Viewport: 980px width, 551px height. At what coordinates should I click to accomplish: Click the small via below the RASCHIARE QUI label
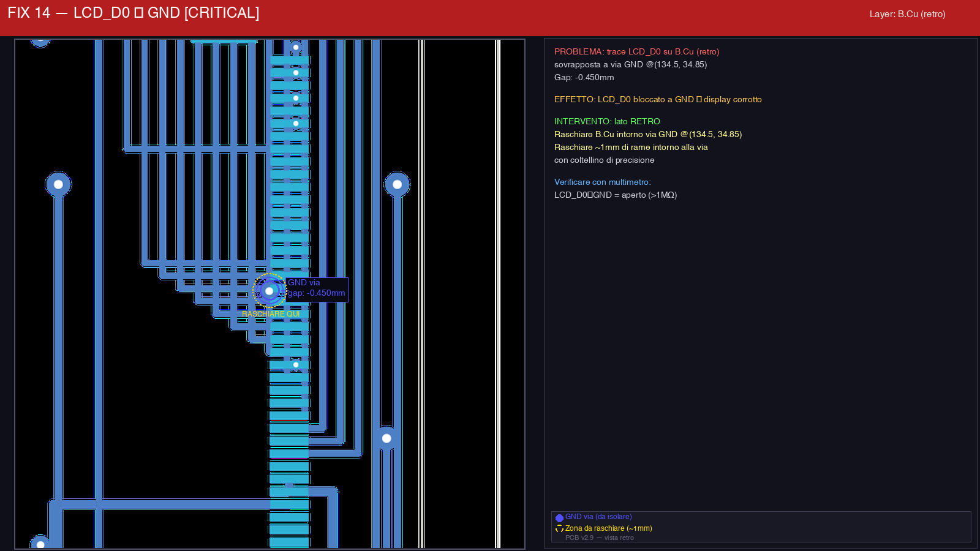(296, 365)
